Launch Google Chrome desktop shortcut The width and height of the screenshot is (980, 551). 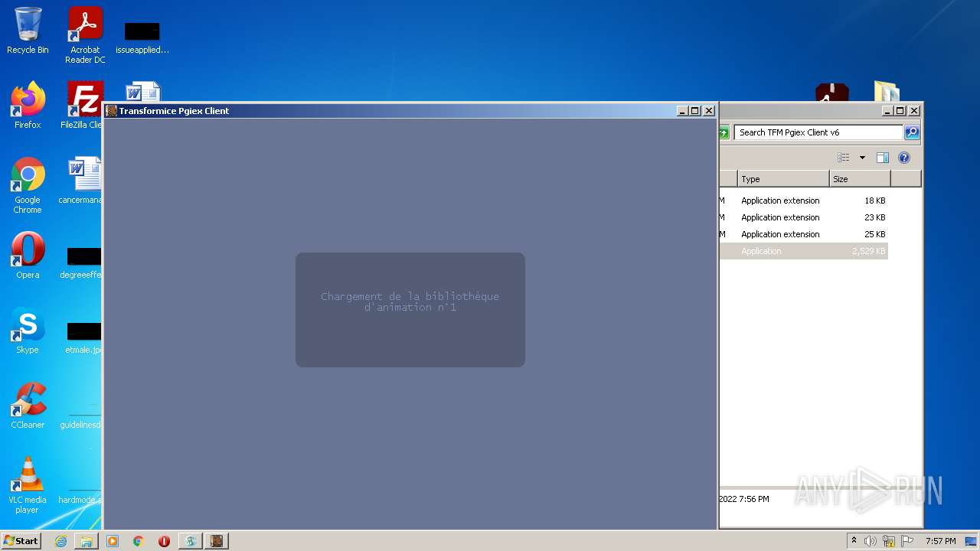click(28, 185)
